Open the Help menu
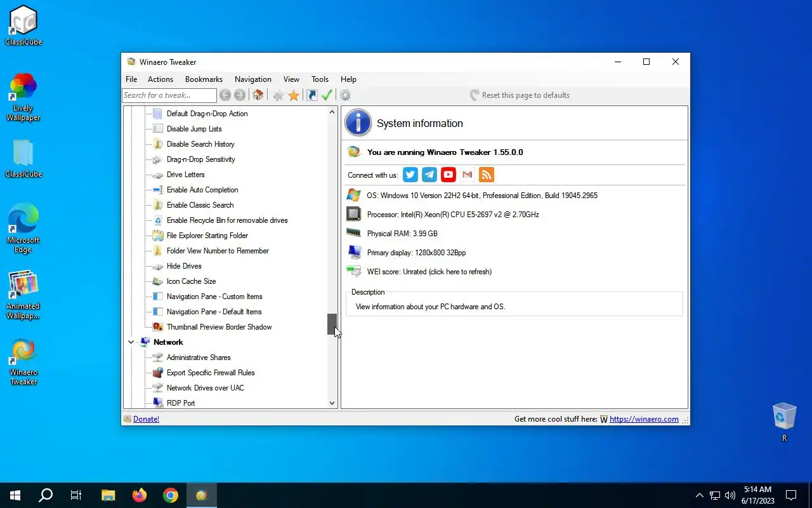Screen dimensions: 812x508 tap(348, 79)
